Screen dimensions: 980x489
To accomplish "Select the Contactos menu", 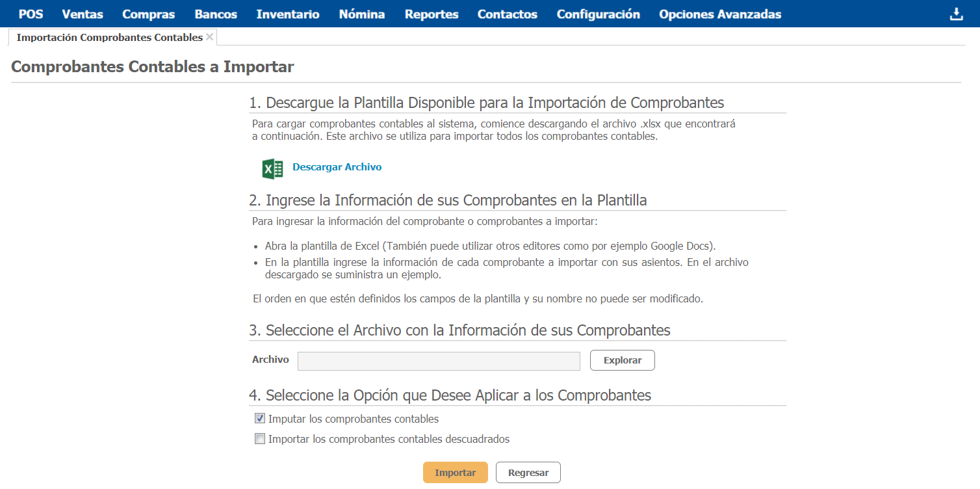I will point(508,14).
